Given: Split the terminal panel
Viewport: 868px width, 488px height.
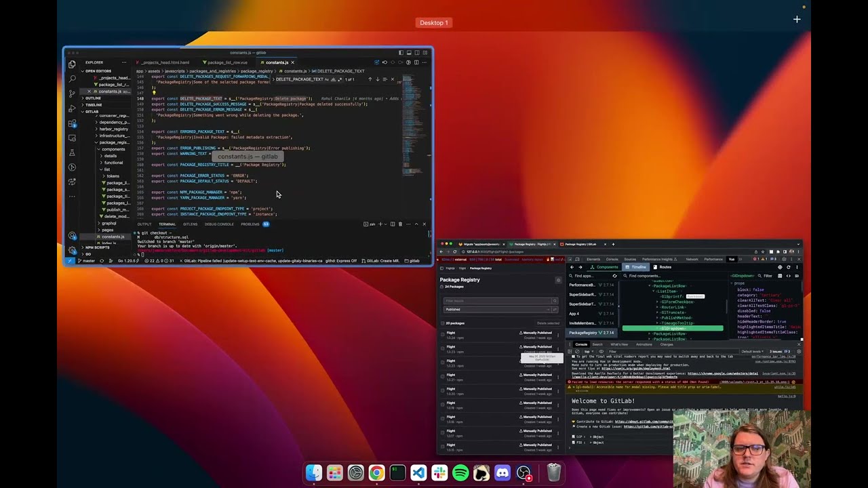Looking at the screenshot, I should tap(392, 224).
